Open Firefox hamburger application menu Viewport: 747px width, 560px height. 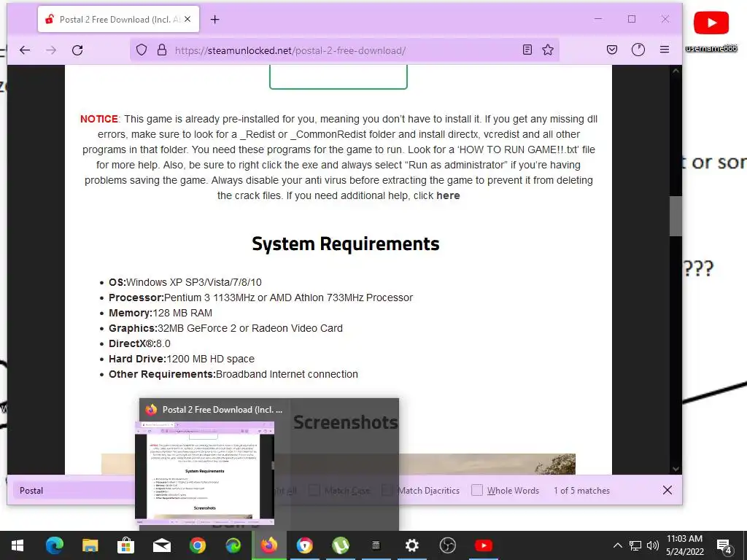coord(665,50)
